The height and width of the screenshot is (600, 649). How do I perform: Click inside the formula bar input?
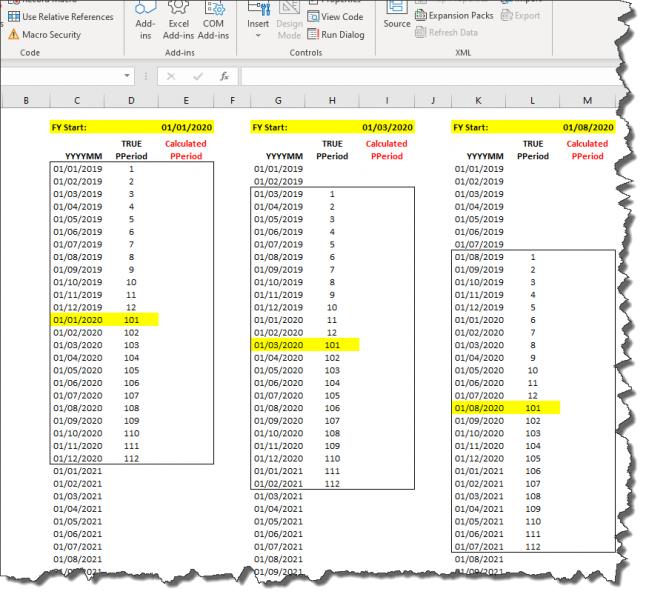point(420,76)
